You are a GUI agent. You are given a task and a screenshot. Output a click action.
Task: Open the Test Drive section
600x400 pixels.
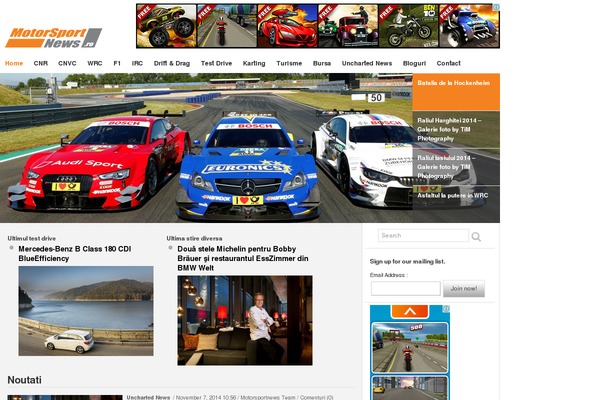tap(216, 63)
